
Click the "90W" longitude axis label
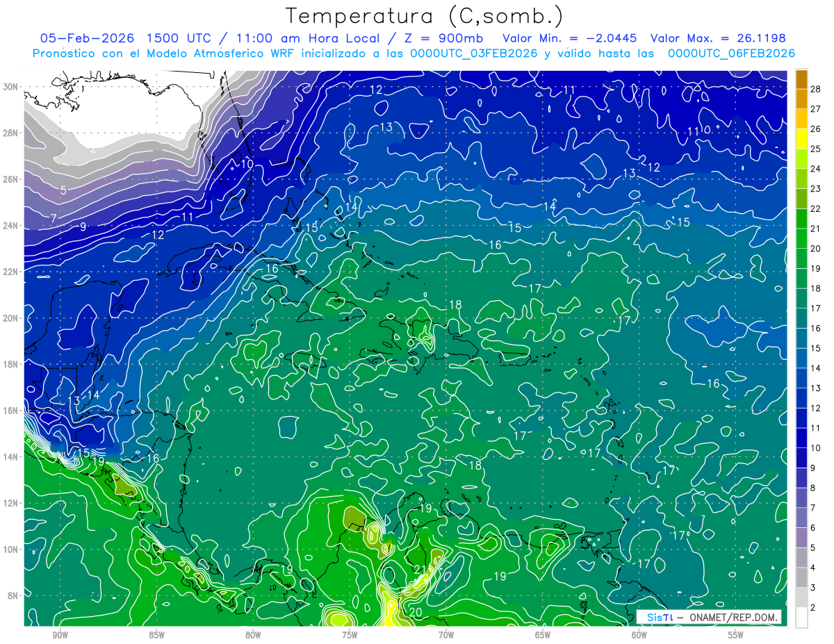pos(60,635)
